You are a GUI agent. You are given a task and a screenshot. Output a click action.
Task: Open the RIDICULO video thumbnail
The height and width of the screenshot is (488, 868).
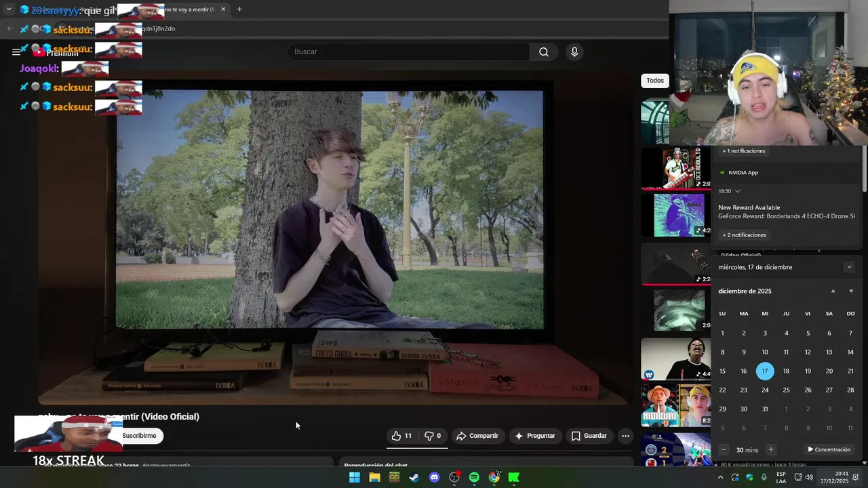675,405
